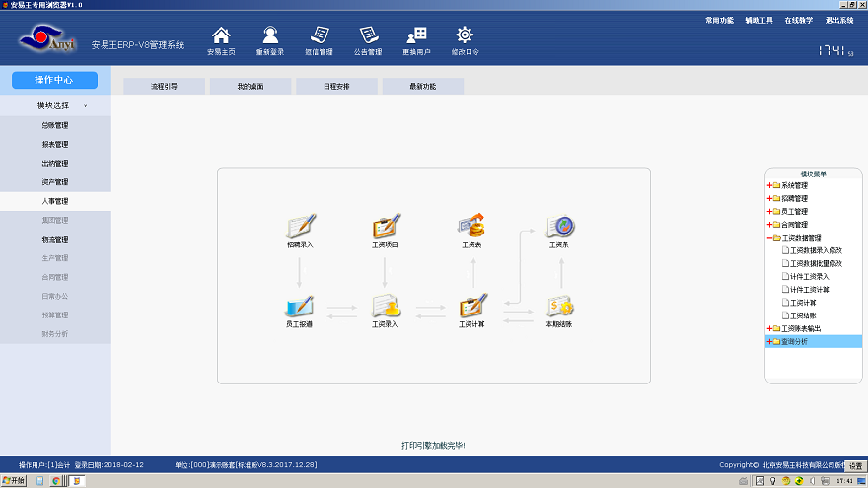The width and height of the screenshot is (868, 488).
Task: Open 工资数据批量修改 tree item
Action: click(x=812, y=263)
